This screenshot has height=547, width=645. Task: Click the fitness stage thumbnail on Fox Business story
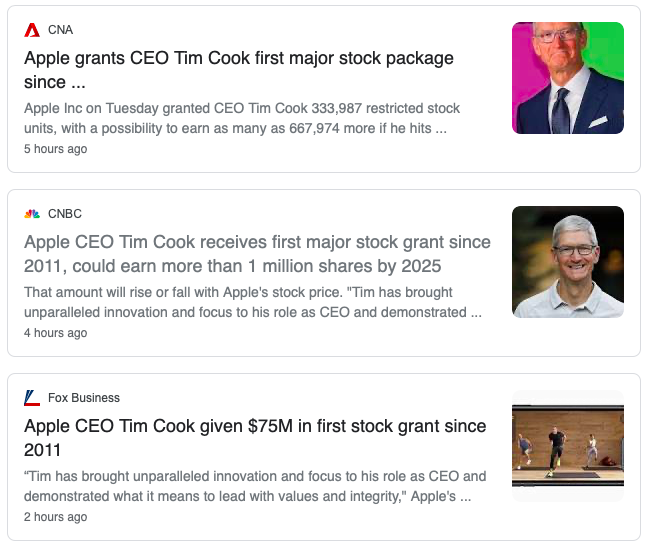point(567,446)
